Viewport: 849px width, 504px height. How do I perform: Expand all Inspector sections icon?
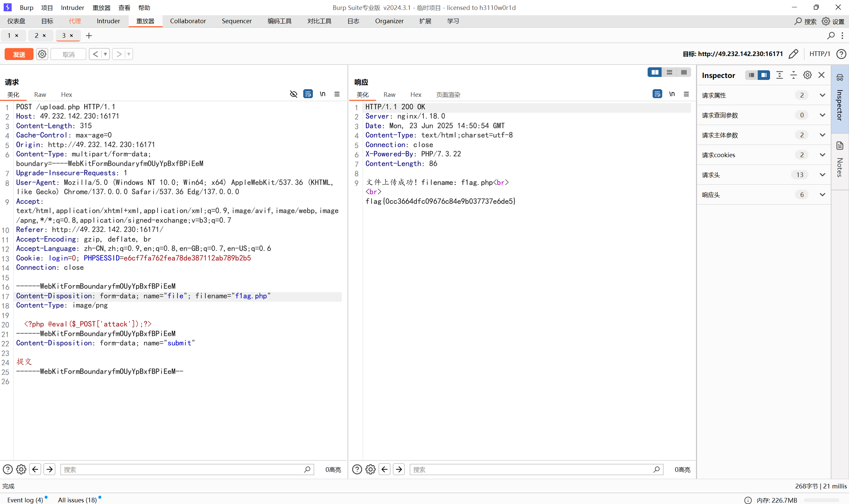coord(780,75)
